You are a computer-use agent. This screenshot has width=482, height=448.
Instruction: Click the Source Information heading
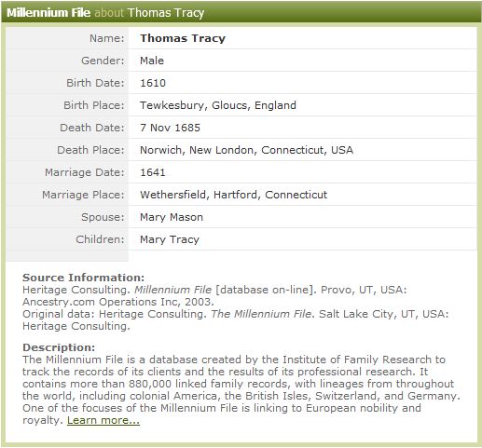[x=83, y=278]
